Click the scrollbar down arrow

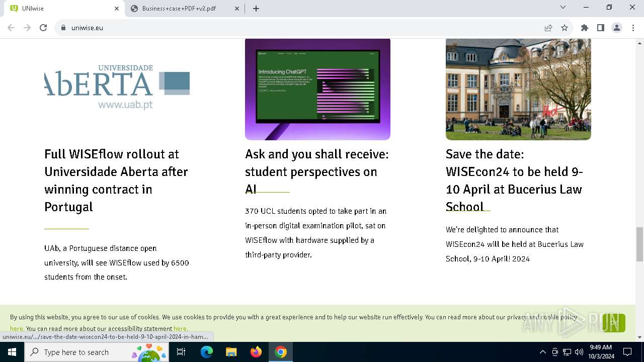coord(639,337)
